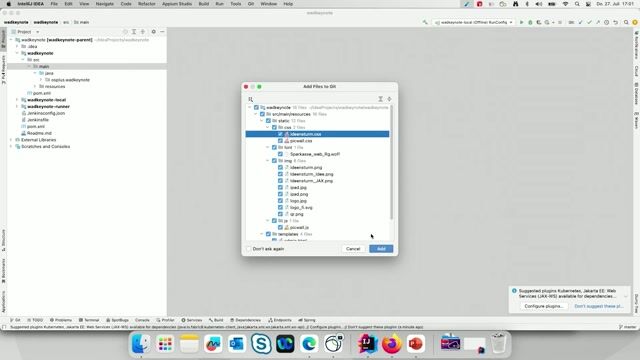
Task: Open the Problems tool window tab
Action: tap(60, 320)
